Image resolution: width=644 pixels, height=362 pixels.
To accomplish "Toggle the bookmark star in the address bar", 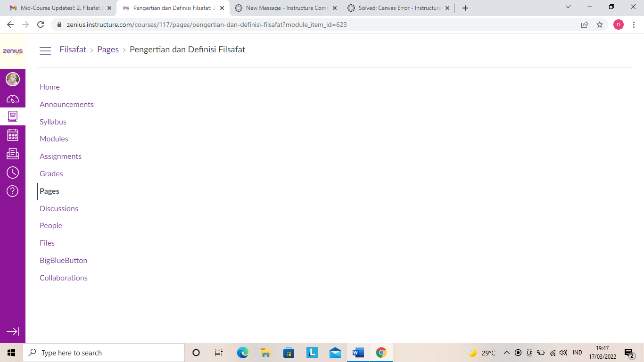I will pos(600,25).
